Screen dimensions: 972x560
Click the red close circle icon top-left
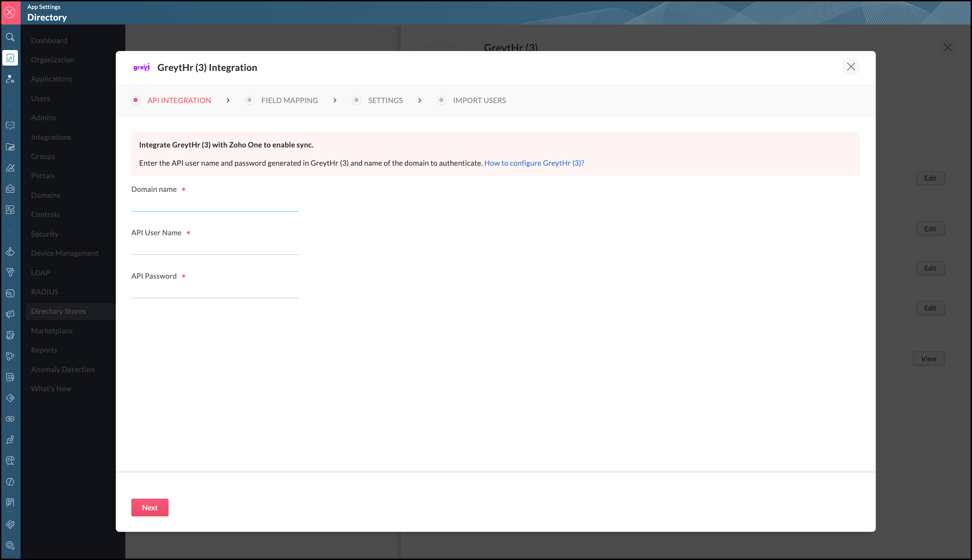[x=10, y=12]
